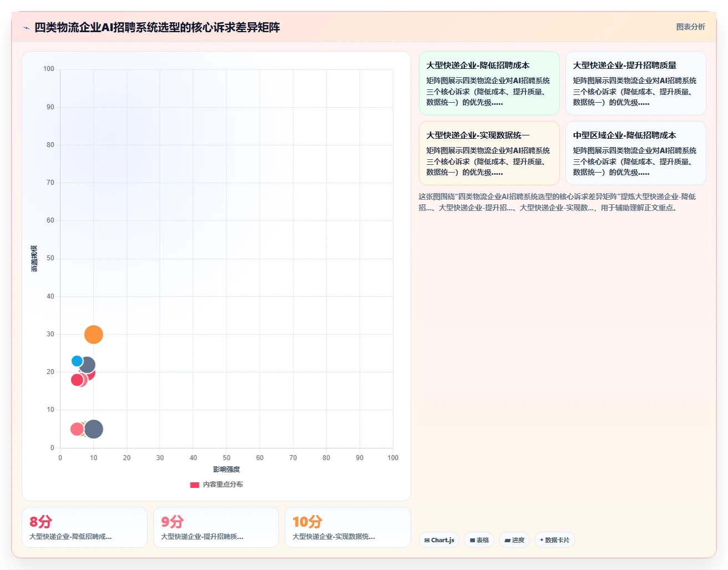Click the gray bubble near value 22

[87, 365]
